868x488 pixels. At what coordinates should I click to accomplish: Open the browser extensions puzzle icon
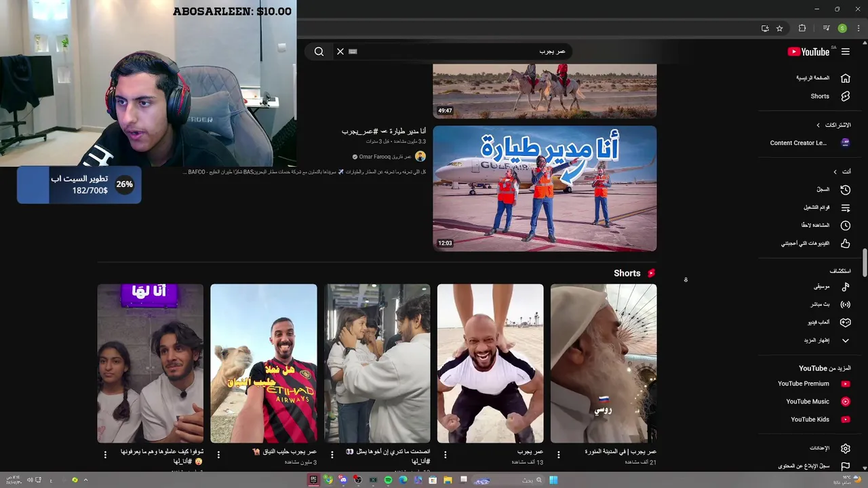[802, 28]
